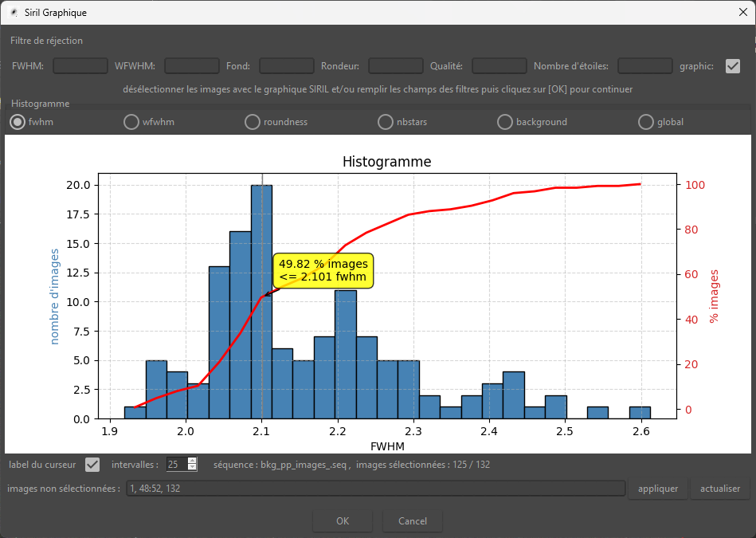Decrease intervalles with the down arrow
This screenshot has height=538, width=756.
(192, 468)
